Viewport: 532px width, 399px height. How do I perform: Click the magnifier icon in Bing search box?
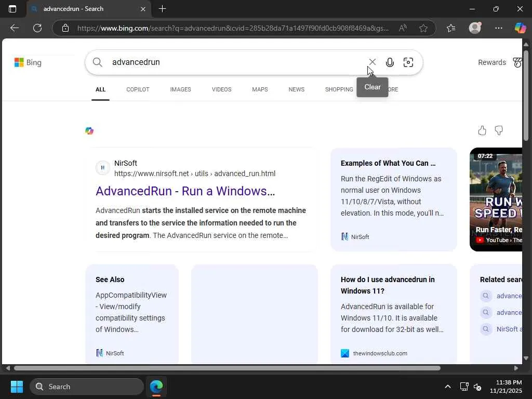coord(97,62)
